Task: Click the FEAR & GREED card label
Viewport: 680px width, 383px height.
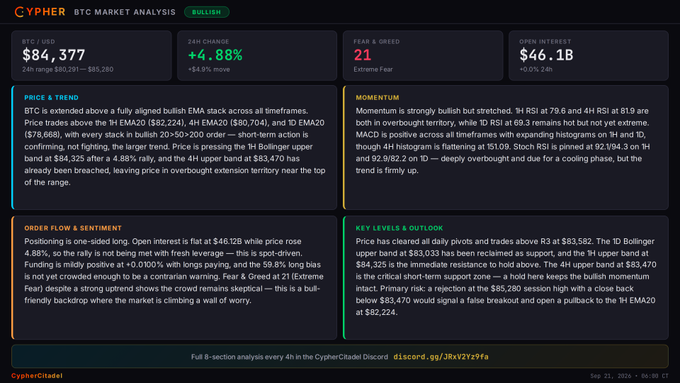Action: pyautogui.click(x=376, y=42)
